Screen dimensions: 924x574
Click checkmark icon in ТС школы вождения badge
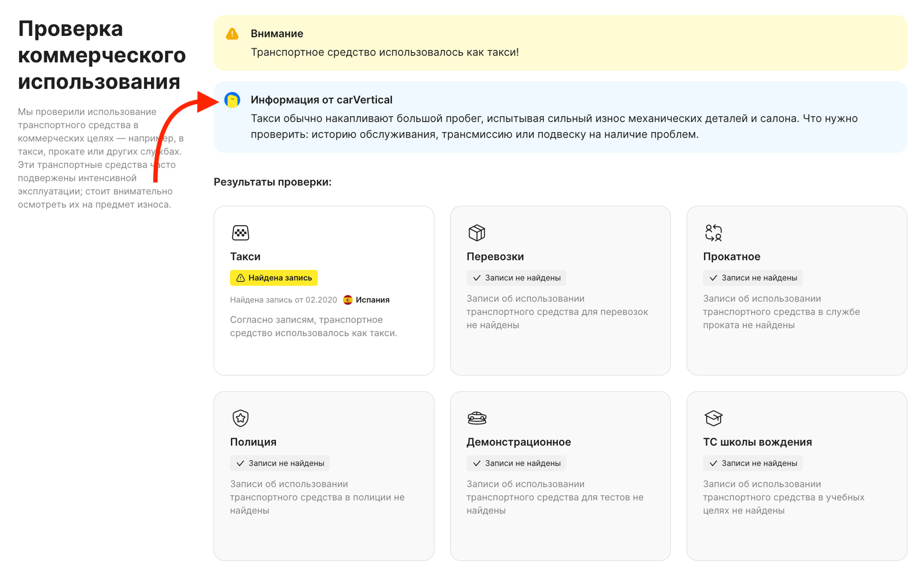click(x=713, y=463)
